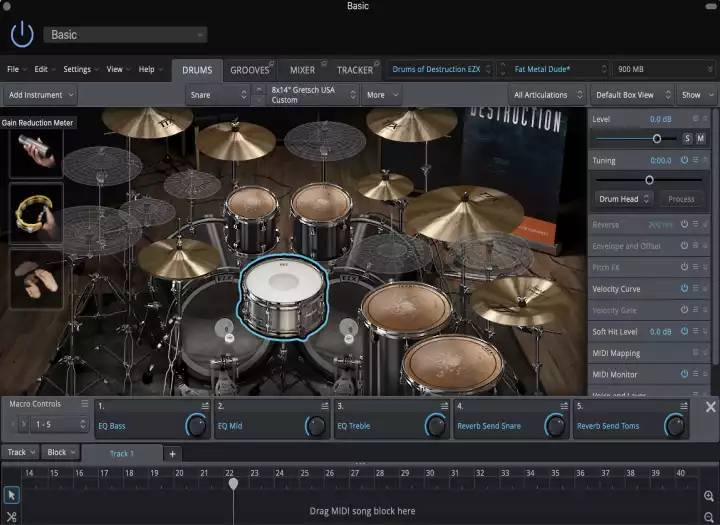Open the Edit menu
720x525 pixels.
pos(45,69)
